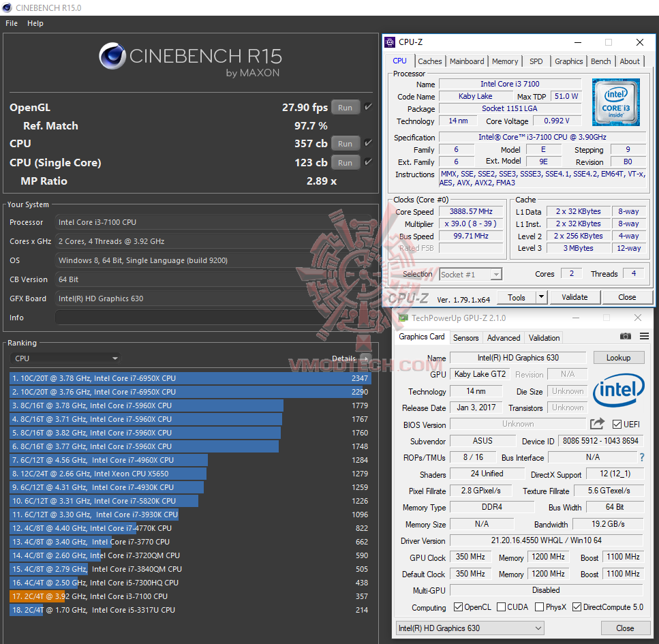This screenshot has height=644, width=659.
Task: Switch to the Bench tab
Action: [600, 61]
